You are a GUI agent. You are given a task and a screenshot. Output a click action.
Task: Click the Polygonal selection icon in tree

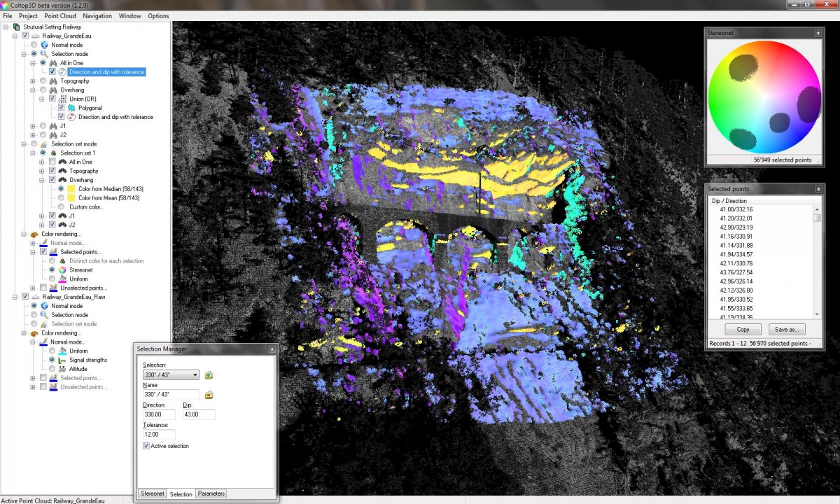pos(72,108)
